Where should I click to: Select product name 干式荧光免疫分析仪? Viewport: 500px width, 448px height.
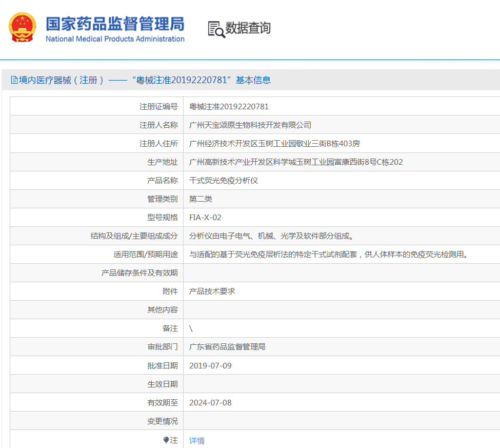[224, 181]
